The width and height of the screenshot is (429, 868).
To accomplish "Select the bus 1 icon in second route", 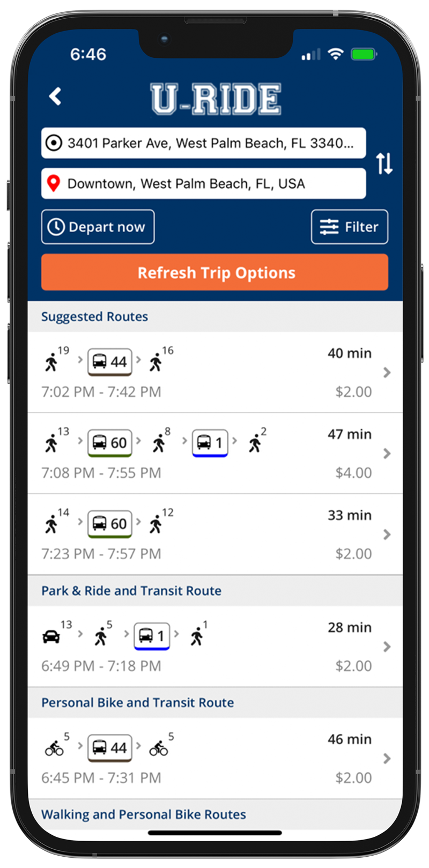I will coord(210,442).
